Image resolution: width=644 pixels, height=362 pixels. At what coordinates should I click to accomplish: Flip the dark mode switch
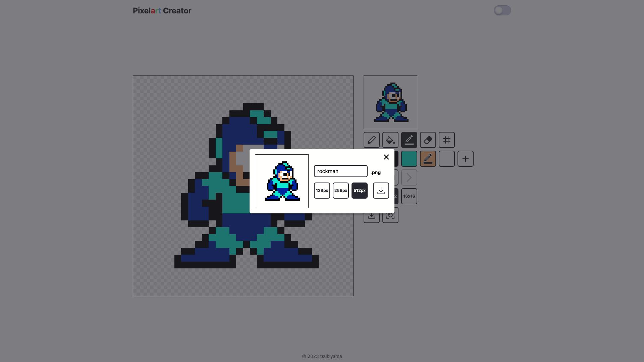[x=502, y=10]
